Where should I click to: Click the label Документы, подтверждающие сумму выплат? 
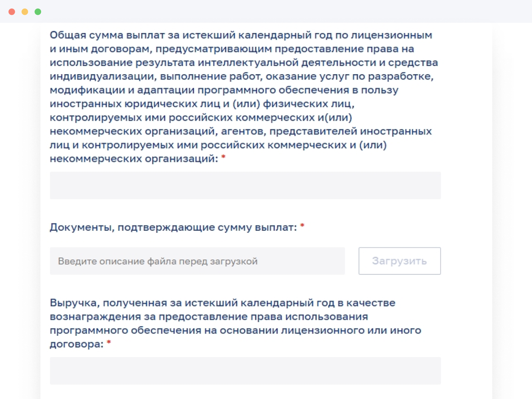pyautogui.click(x=173, y=227)
